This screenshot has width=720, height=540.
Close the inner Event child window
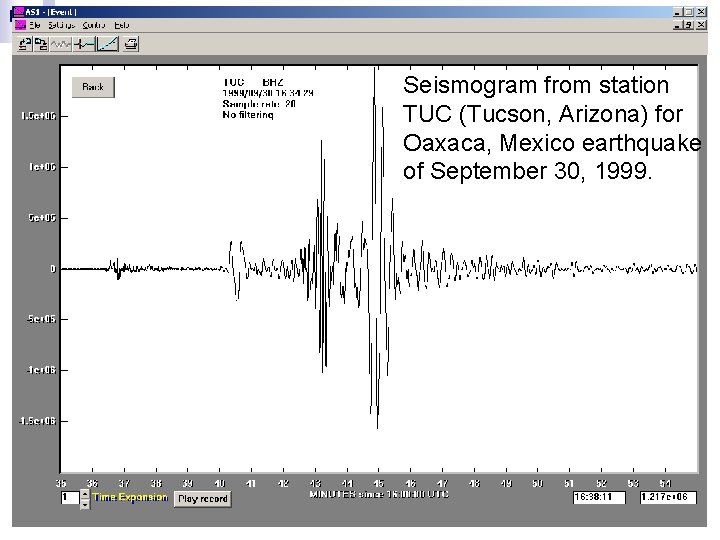pos(701,25)
